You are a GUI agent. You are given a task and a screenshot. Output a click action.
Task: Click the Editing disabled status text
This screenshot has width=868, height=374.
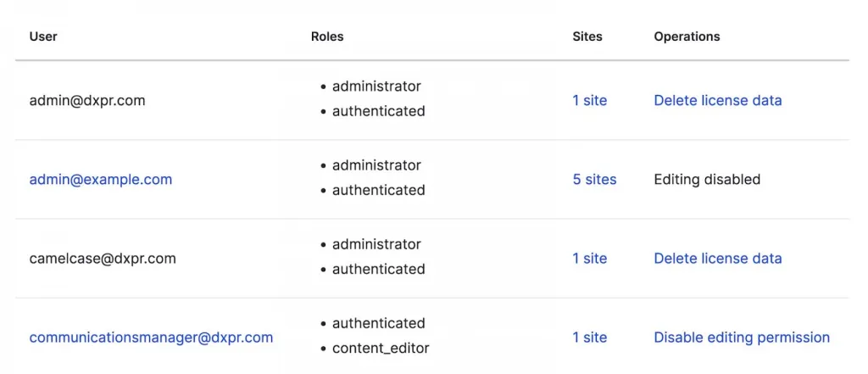(707, 180)
